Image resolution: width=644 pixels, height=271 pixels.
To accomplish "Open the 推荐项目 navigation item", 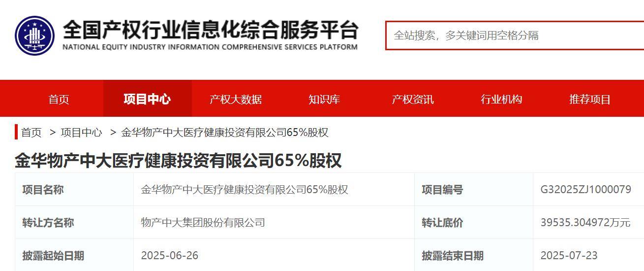I will tap(590, 99).
